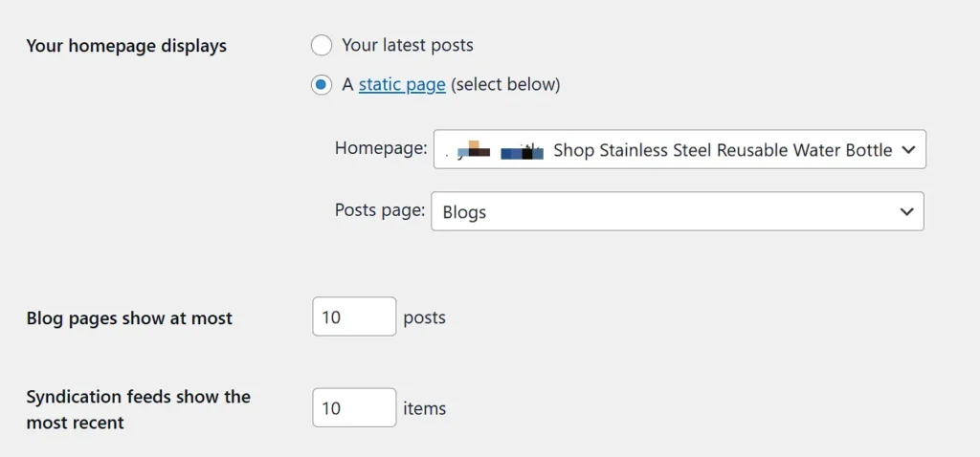The height and width of the screenshot is (457, 980).
Task: Click the 'Your homepage displays' heading label
Action: tap(126, 46)
